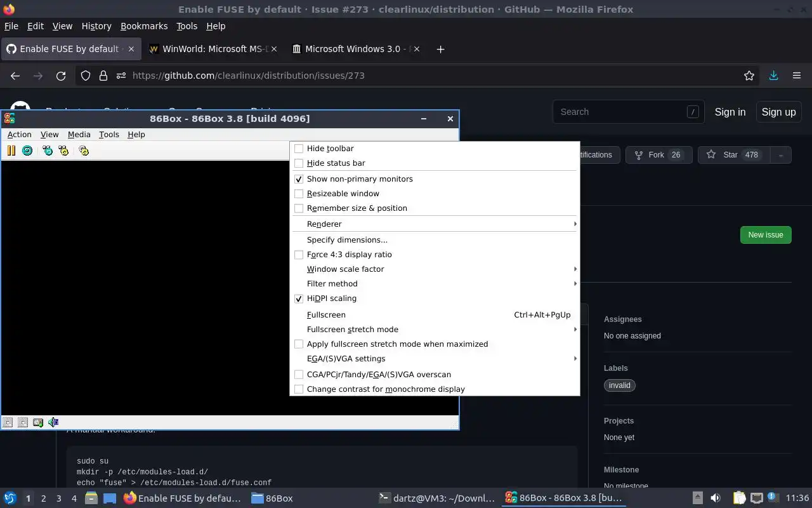
Task: Open the 86Box Help menu
Action: tap(136, 135)
